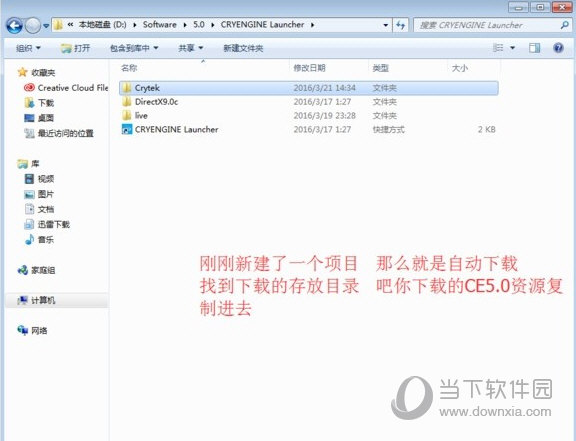Click the 家庭组 homegroup icon
The width and height of the screenshot is (576, 441).
[x=22, y=270]
